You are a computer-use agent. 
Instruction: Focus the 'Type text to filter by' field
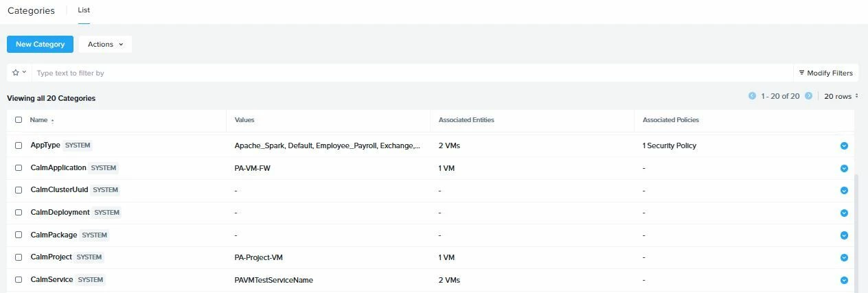click(412, 73)
